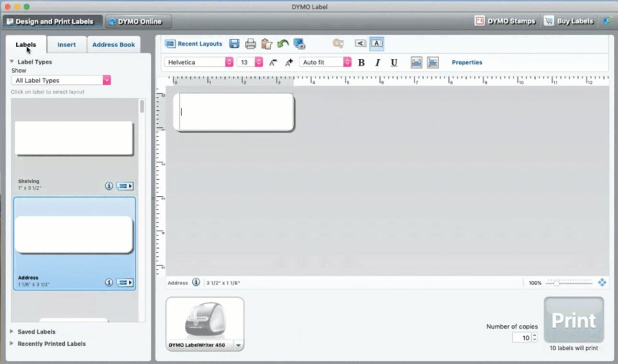The width and height of the screenshot is (618, 364).
Task: Click the Number of copies field
Action: click(x=522, y=338)
